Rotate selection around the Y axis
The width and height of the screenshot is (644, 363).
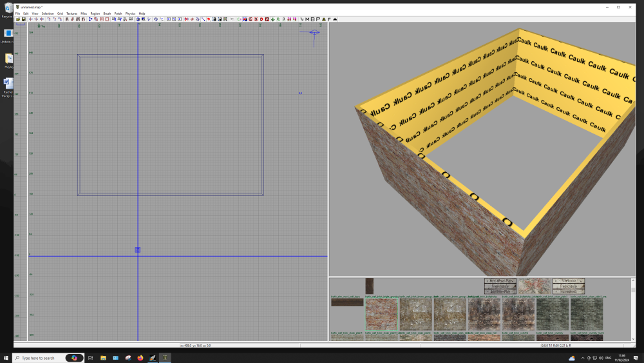click(x=55, y=19)
